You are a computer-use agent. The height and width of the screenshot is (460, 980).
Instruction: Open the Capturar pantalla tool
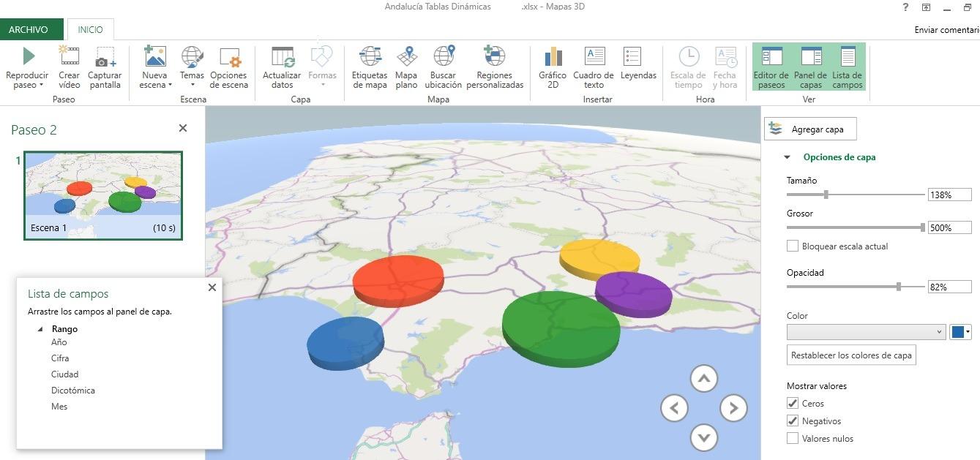105,67
